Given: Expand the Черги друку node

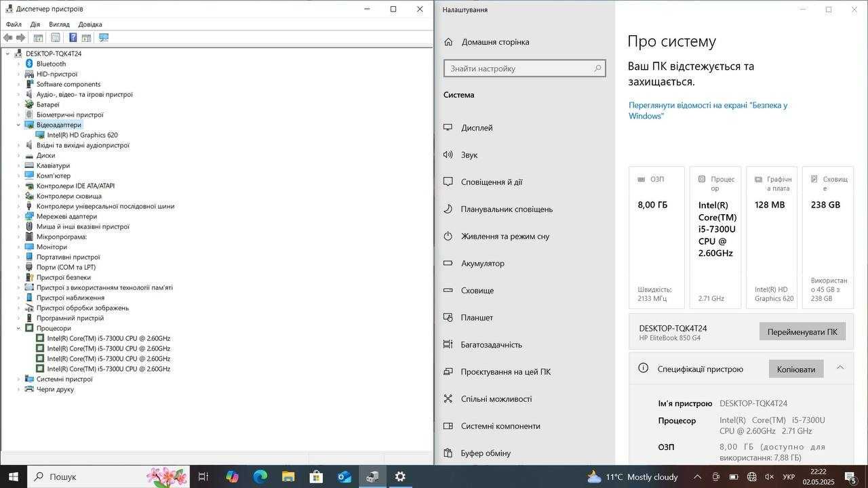Looking at the screenshot, I should coord(19,389).
